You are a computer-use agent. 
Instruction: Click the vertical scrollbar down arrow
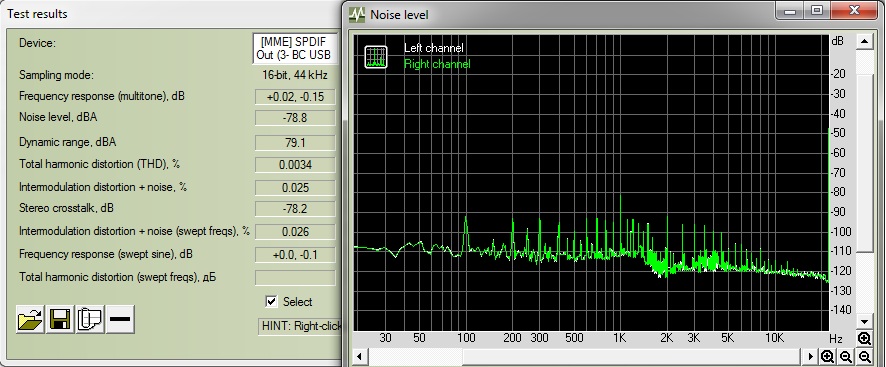point(864,321)
